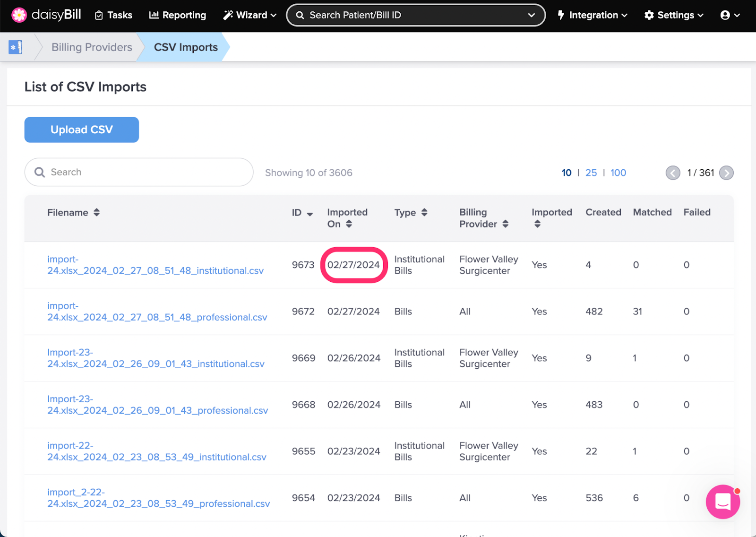This screenshot has width=756, height=537.
Task: Click Created value '482'
Action: pyautogui.click(x=594, y=312)
